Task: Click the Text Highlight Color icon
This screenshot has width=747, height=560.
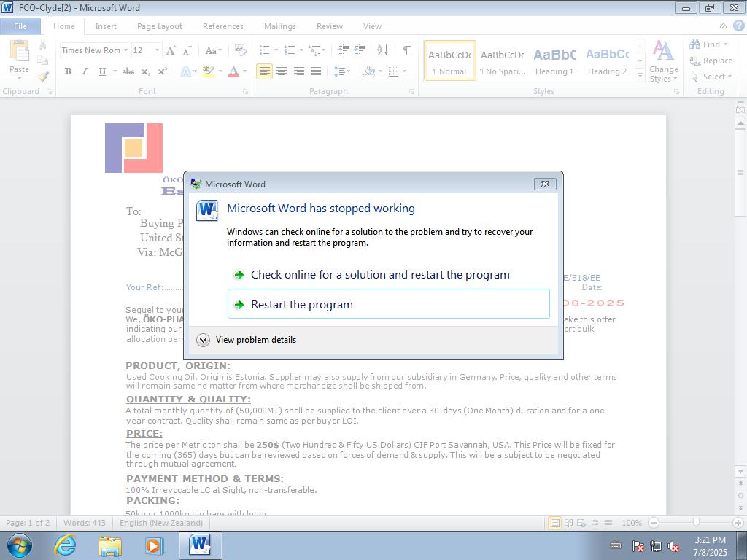Action: (208, 71)
